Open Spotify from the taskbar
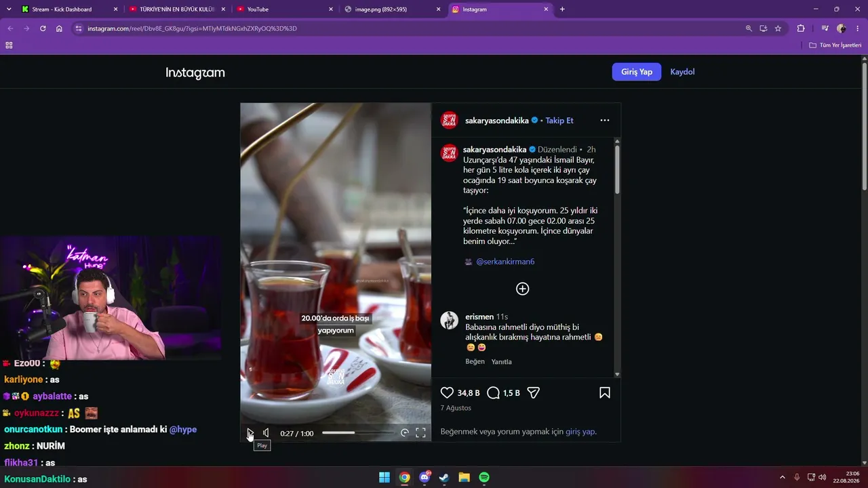This screenshot has width=868, height=488. (484, 477)
